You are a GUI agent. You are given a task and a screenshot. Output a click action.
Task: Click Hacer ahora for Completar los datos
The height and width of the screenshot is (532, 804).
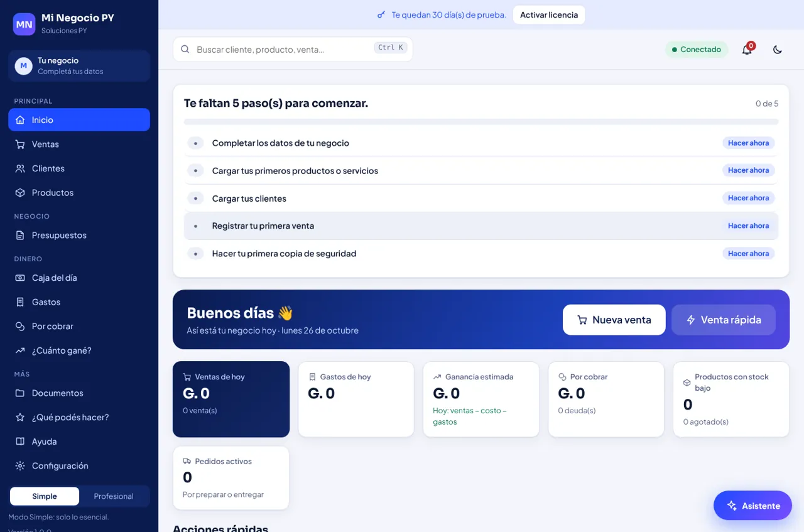748,143
